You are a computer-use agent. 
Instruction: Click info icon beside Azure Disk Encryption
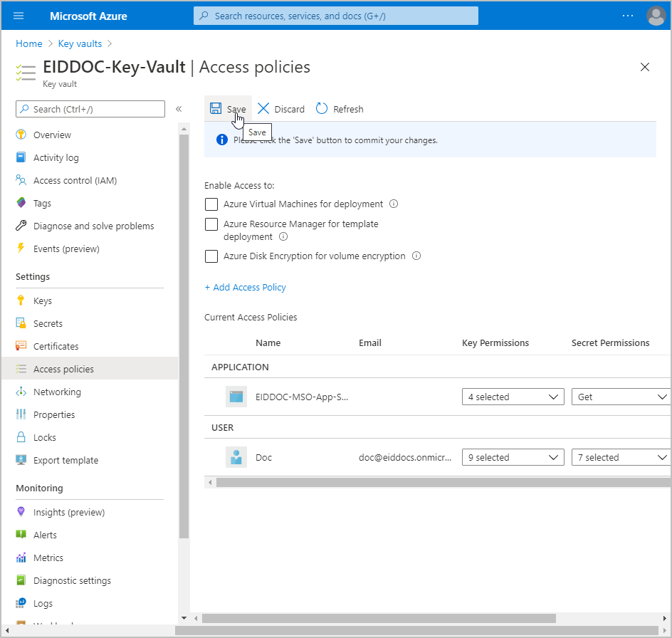click(416, 256)
